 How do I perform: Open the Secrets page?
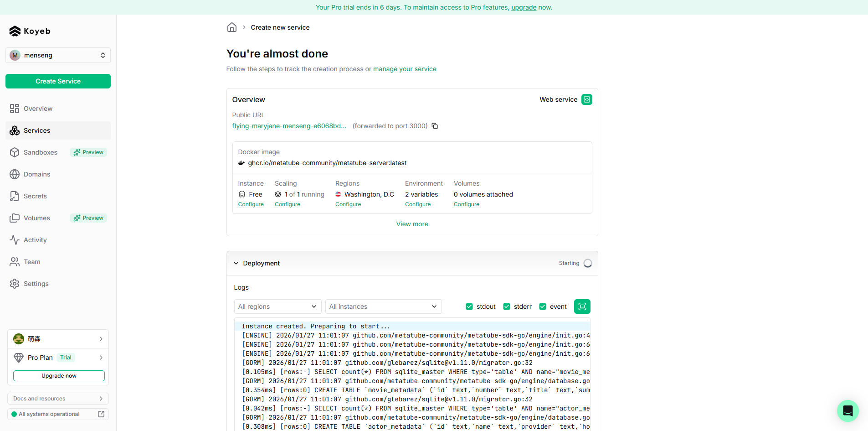[x=35, y=196]
